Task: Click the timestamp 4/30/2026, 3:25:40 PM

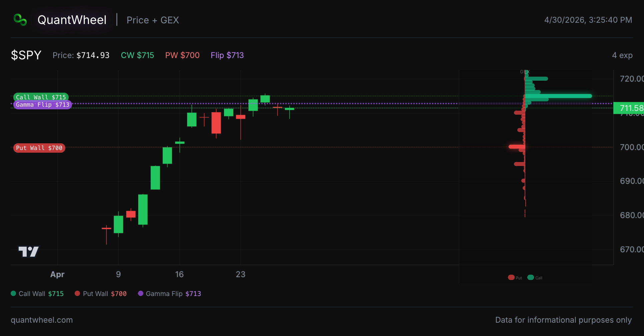Action: [x=588, y=20]
